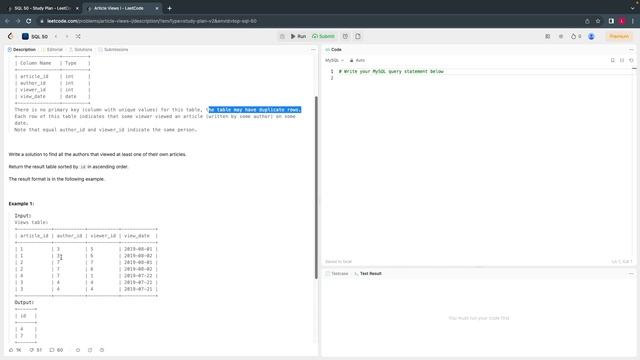
Task: Open the comments icon showing 60
Action: pos(56,350)
